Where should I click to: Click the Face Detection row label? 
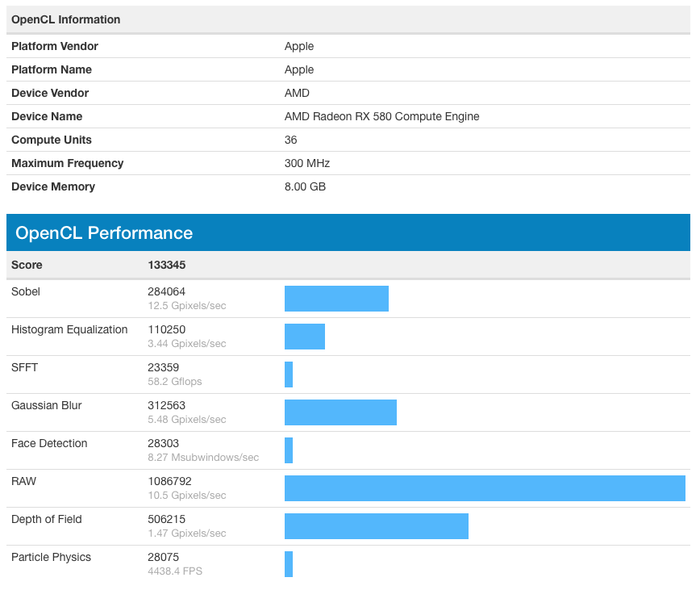(49, 443)
